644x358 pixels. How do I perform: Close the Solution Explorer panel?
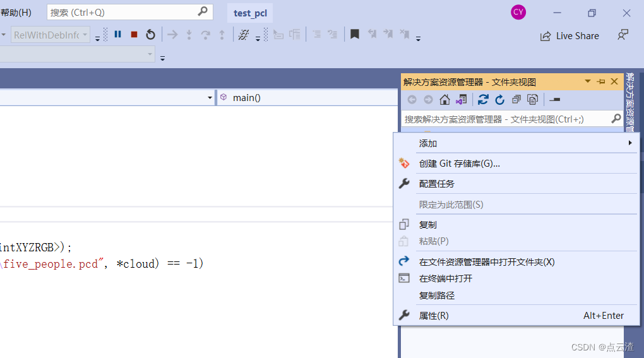tap(614, 81)
